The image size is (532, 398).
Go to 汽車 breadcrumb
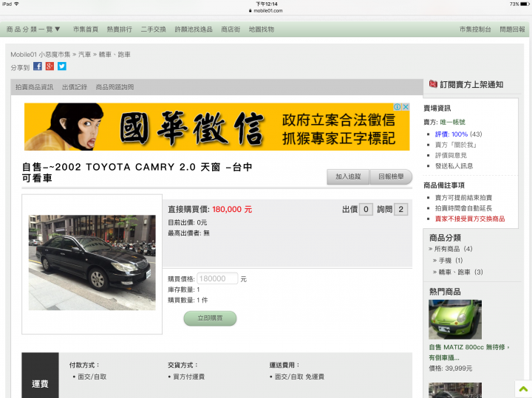point(84,54)
